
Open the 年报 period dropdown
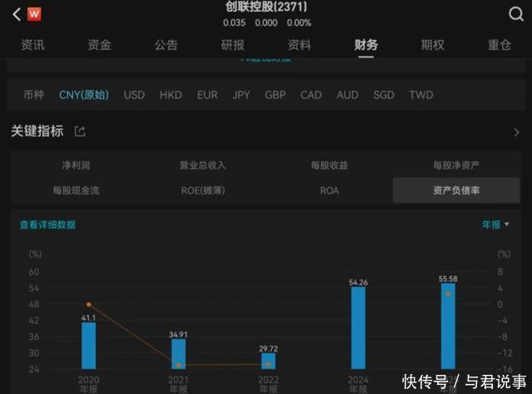coord(495,224)
